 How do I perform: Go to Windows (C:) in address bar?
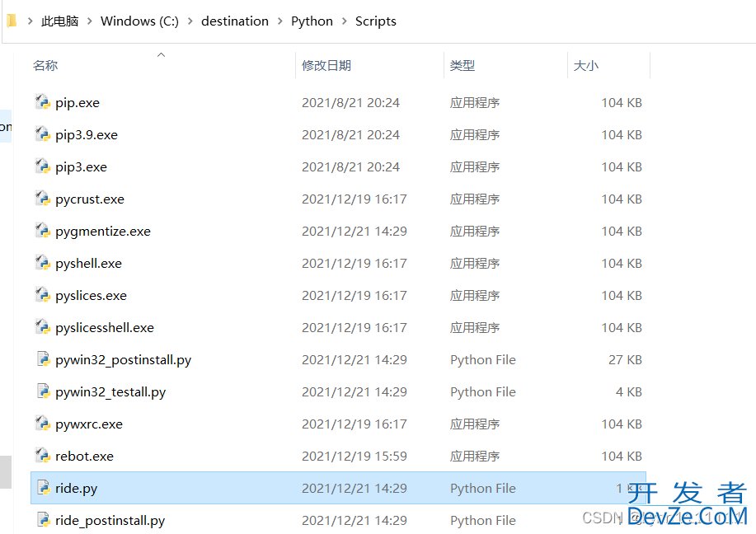point(139,21)
